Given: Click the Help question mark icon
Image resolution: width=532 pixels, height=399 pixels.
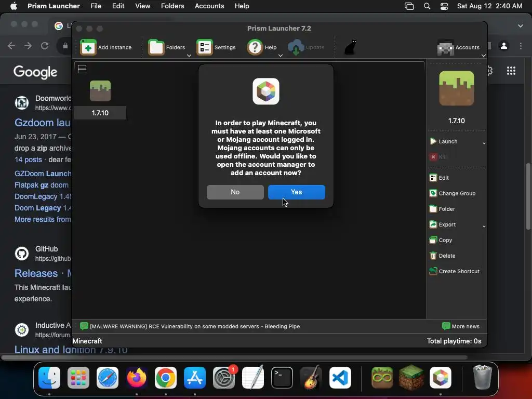Looking at the screenshot, I should tap(255, 47).
